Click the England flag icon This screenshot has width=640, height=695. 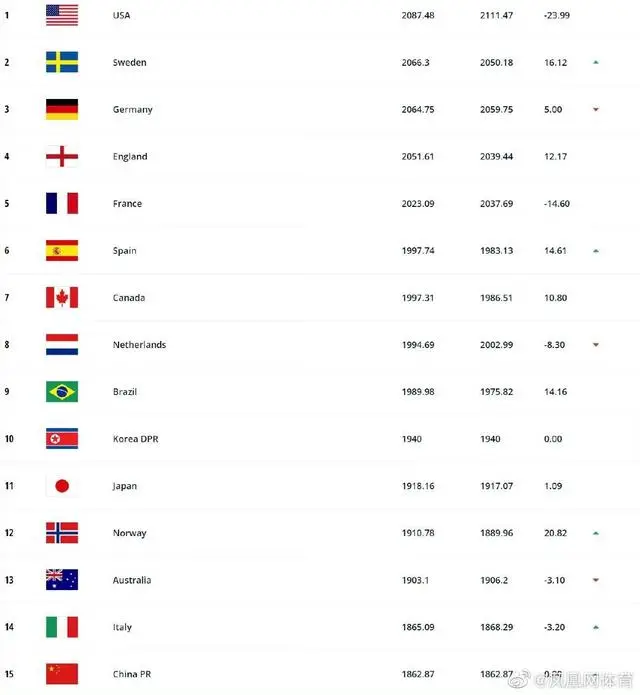point(61,156)
